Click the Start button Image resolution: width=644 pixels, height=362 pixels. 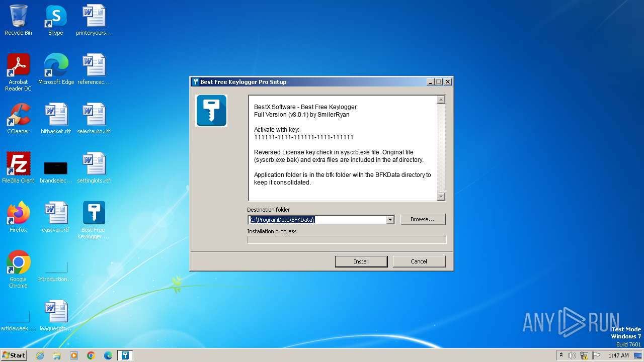[x=14, y=355]
